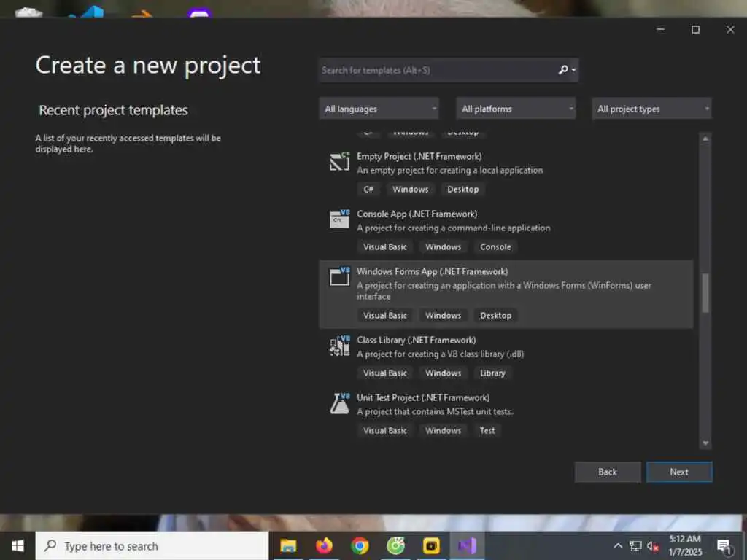Launch Google Chrome from the taskbar
The width and height of the screenshot is (747, 560).
click(360, 545)
